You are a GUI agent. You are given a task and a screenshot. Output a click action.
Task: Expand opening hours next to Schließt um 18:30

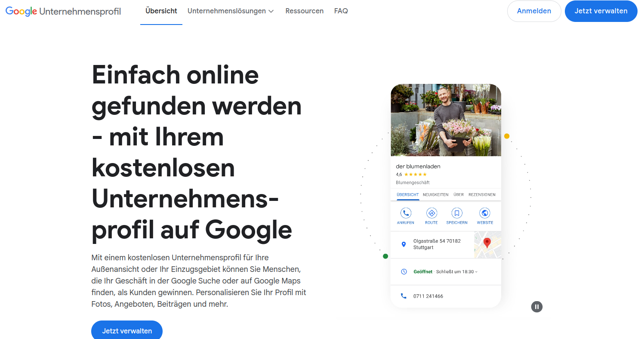476,272
